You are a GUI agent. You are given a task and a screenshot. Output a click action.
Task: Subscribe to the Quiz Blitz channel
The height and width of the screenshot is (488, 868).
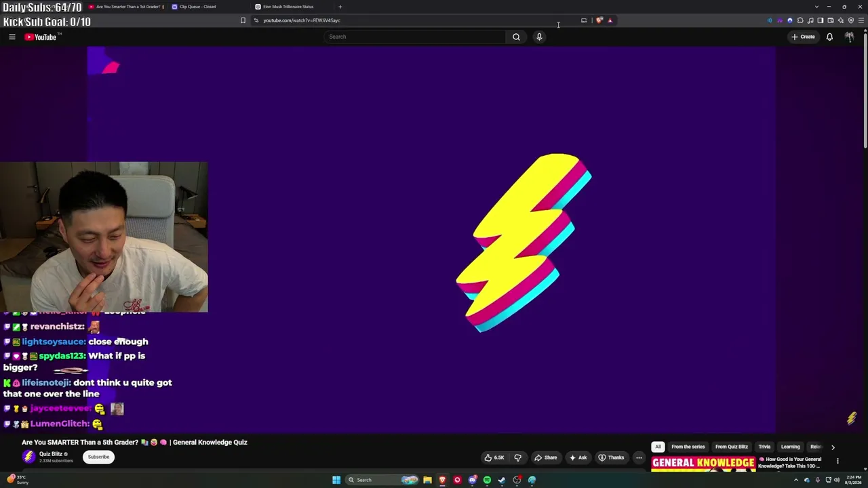(98, 457)
